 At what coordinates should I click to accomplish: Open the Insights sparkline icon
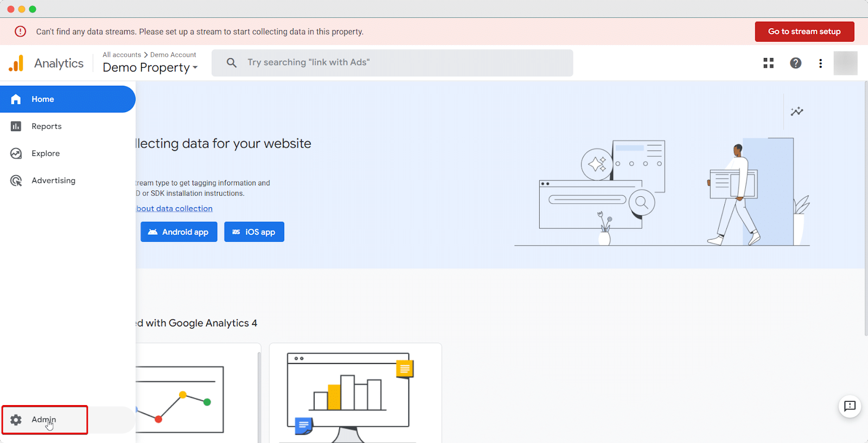[x=797, y=111]
